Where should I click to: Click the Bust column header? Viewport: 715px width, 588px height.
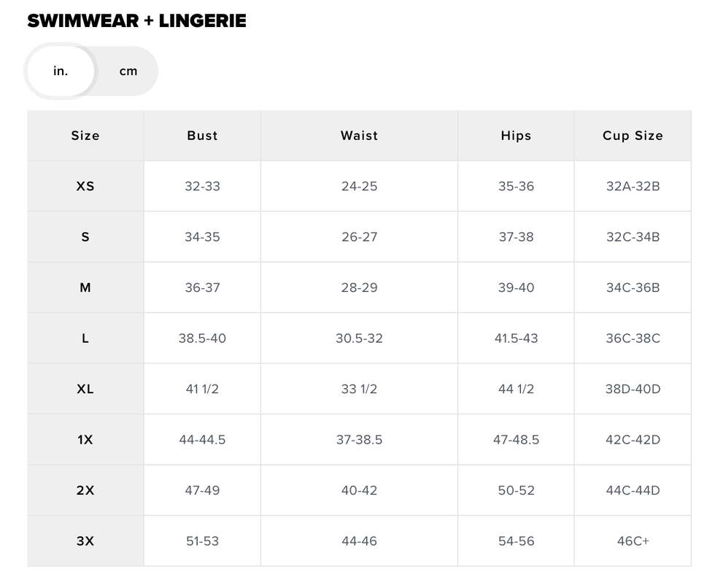[202, 136]
